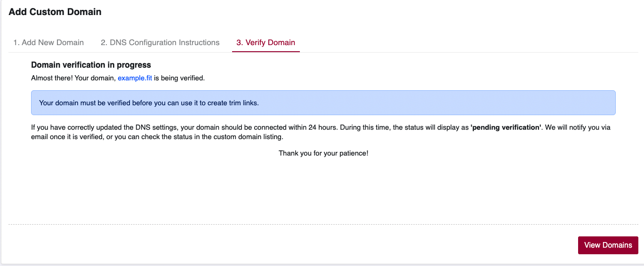Click the Add Custom Domain heading

[x=55, y=12]
